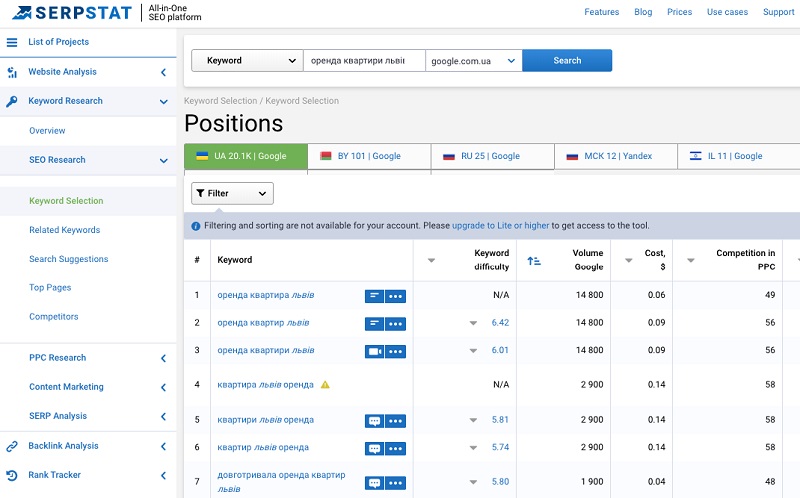Open the Keyword search type dropdown
The width and height of the screenshot is (800, 498).
tap(247, 61)
